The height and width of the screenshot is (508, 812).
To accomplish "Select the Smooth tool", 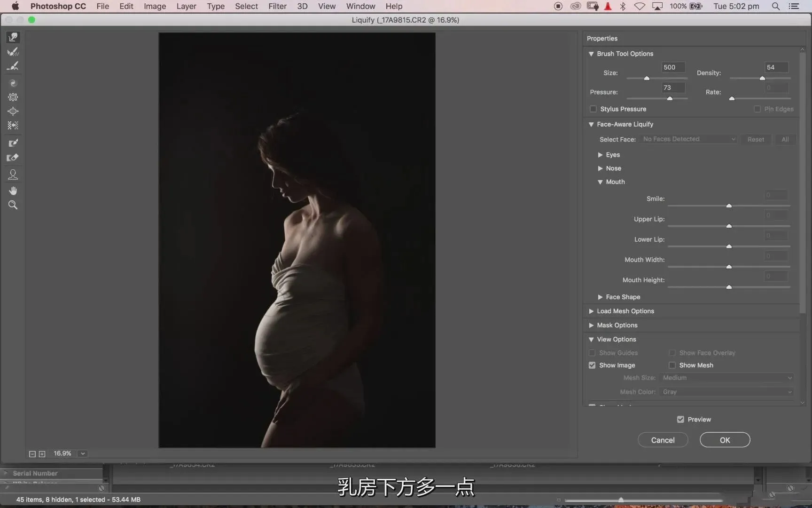I will (13, 66).
